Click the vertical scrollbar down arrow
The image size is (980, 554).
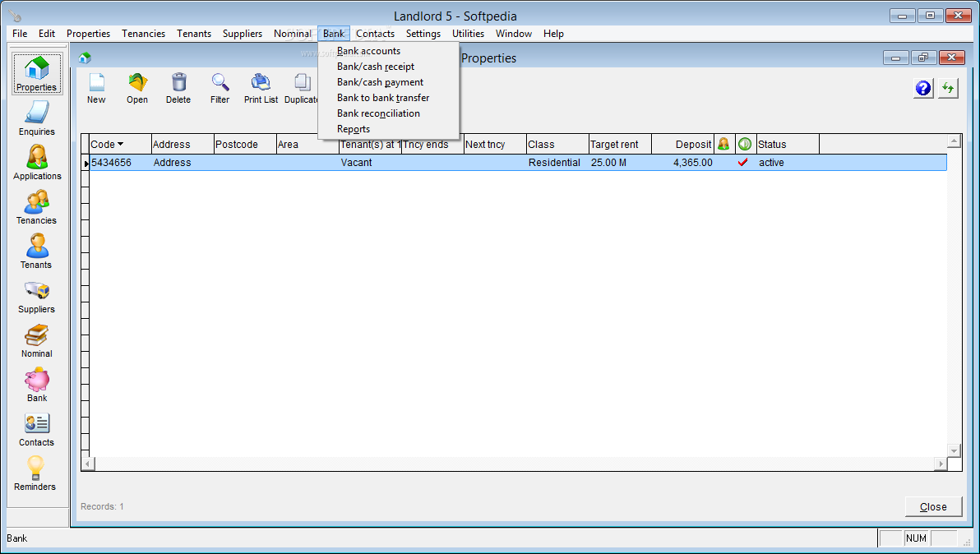click(954, 450)
